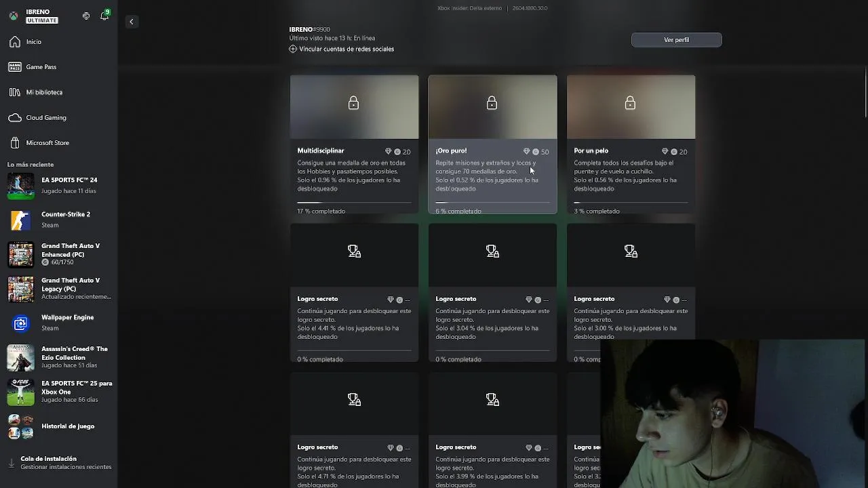Click the page vertical scrollbar
868x488 pixels.
(x=865, y=92)
